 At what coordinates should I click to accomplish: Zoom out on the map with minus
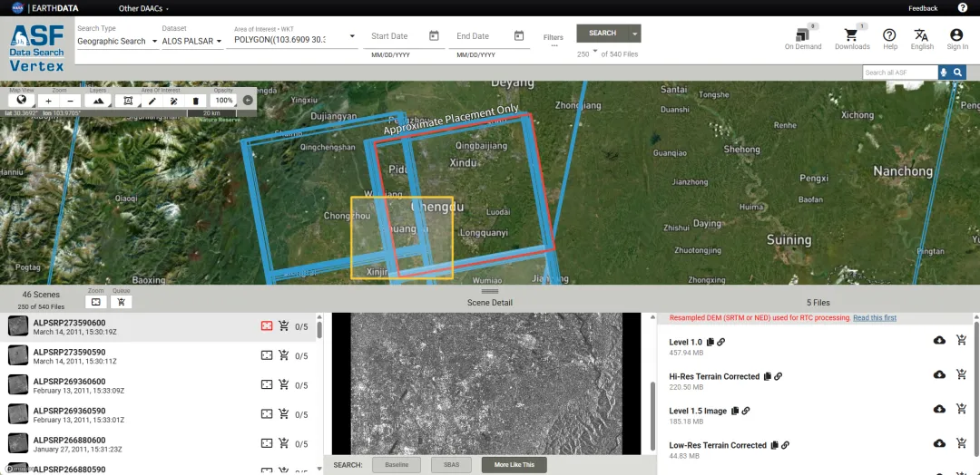(x=70, y=101)
